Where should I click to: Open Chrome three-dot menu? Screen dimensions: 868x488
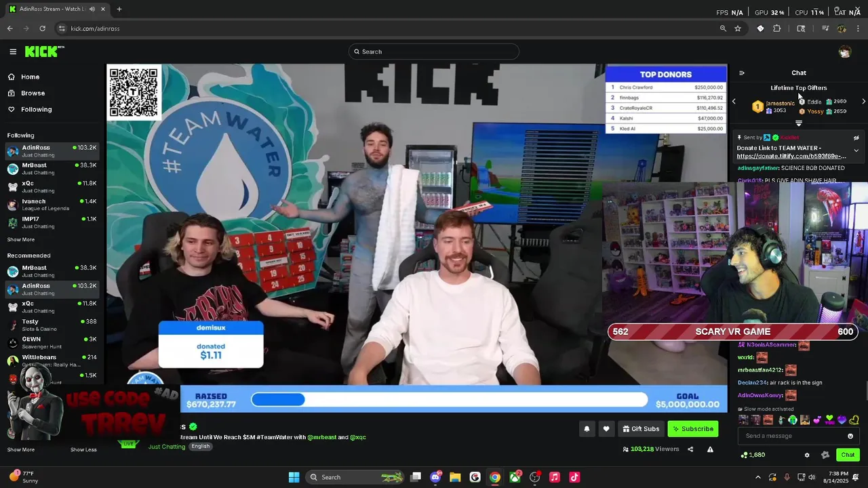[x=859, y=28]
